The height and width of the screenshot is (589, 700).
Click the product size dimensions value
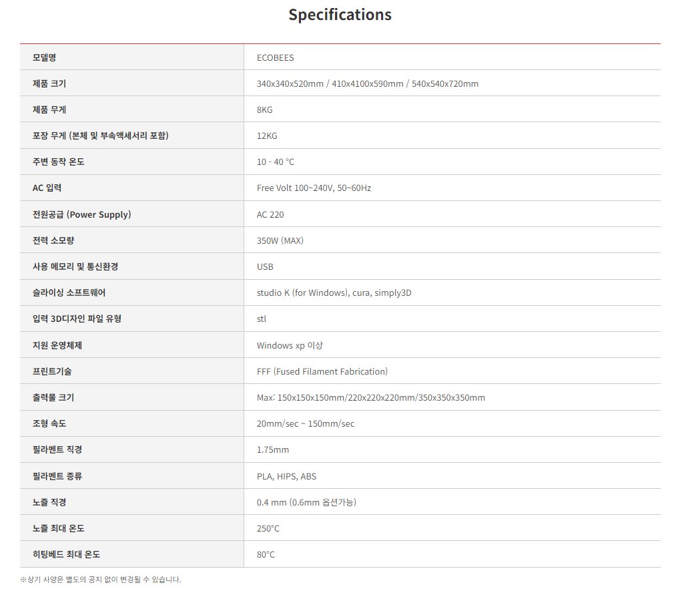(x=367, y=83)
